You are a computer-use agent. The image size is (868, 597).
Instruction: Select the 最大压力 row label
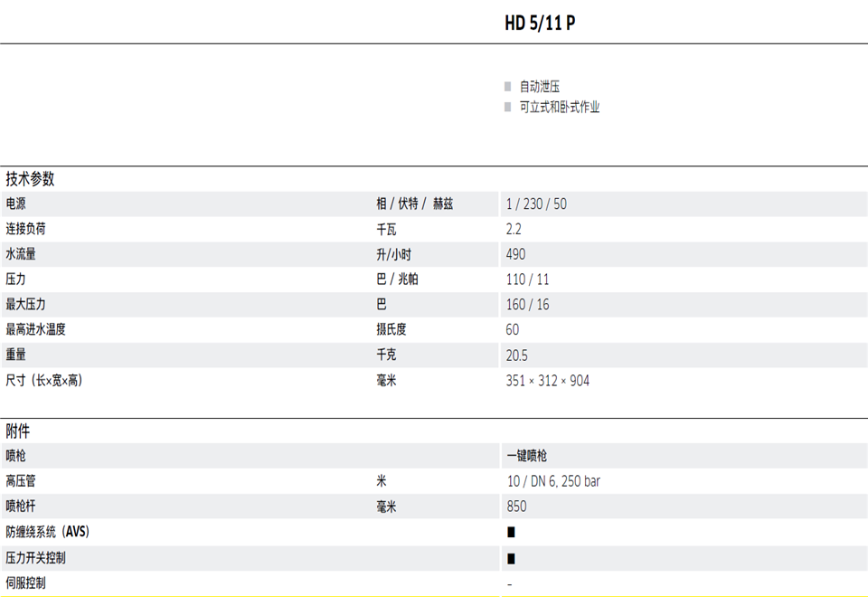click(25, 305)
